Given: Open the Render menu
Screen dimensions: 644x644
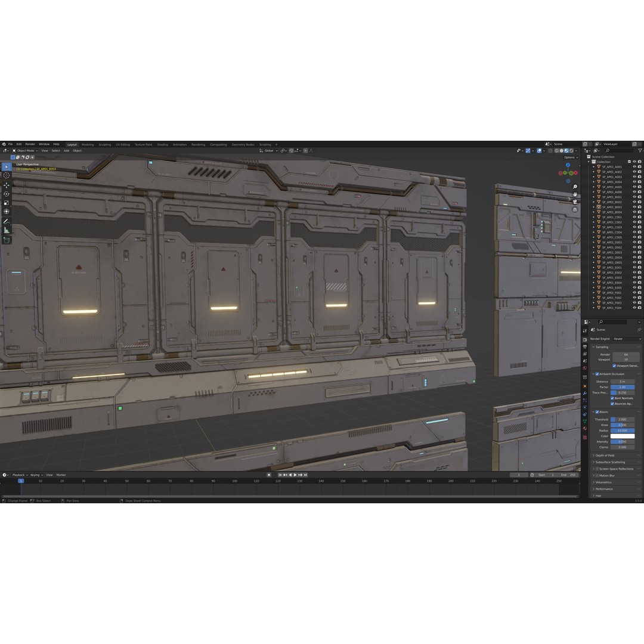Looking at the screenshot, I should [30, 144].
